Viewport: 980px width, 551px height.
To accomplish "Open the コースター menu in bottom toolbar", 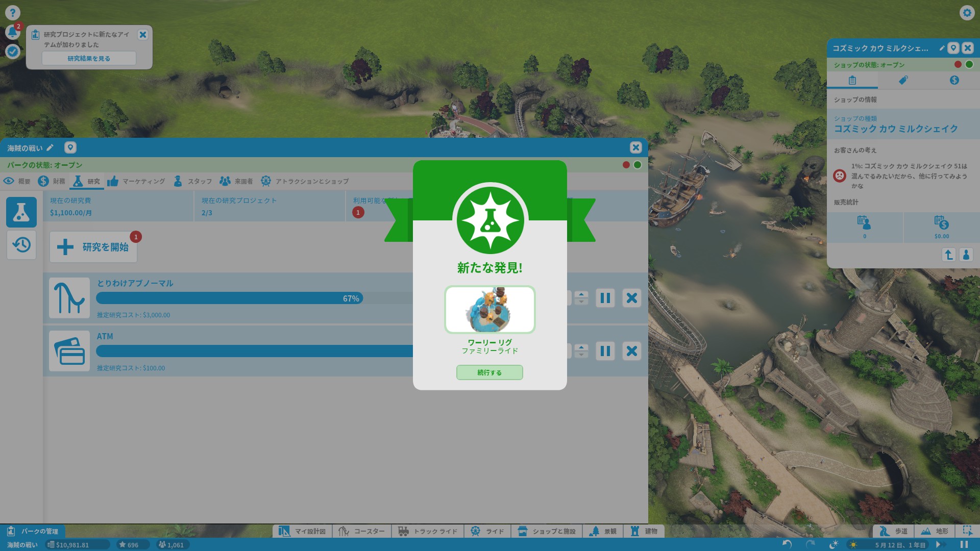I will [362, 531].
